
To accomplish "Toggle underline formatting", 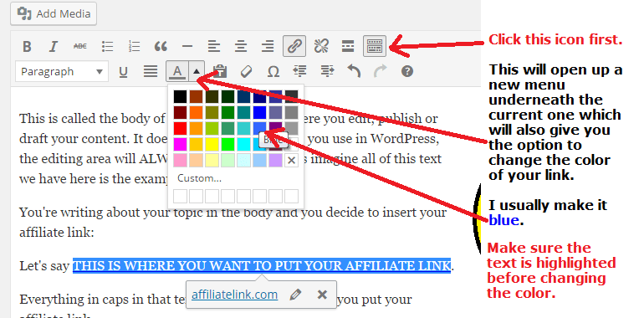I will (123, 71).
